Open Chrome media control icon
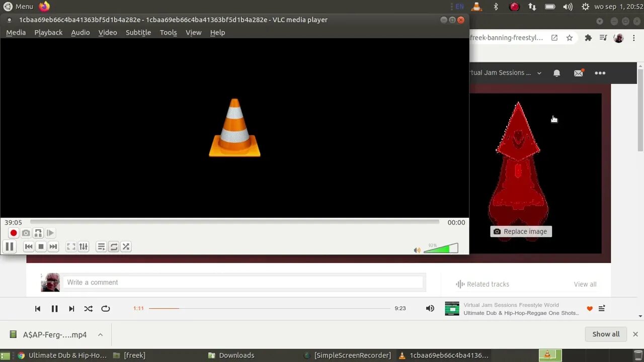This screenshot has width=644, height=362. (x=603, y=38)
